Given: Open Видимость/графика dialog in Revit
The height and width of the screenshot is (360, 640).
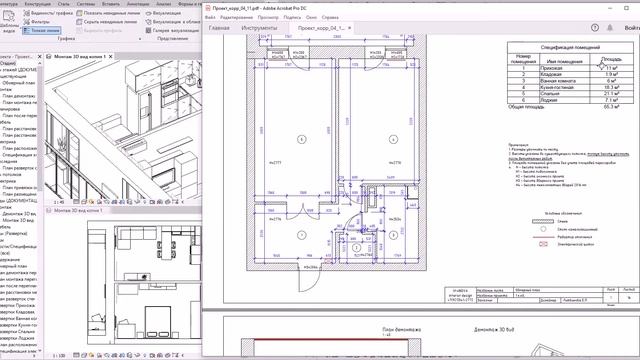Looking at the screenshot, I should pyautogui.click(x=48, y=13).
